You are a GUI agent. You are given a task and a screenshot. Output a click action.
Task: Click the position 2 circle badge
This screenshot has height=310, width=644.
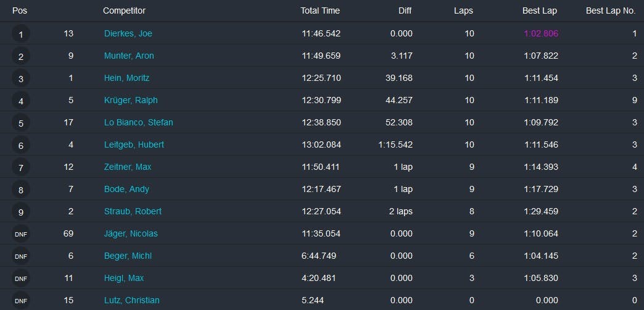point(20,56)
